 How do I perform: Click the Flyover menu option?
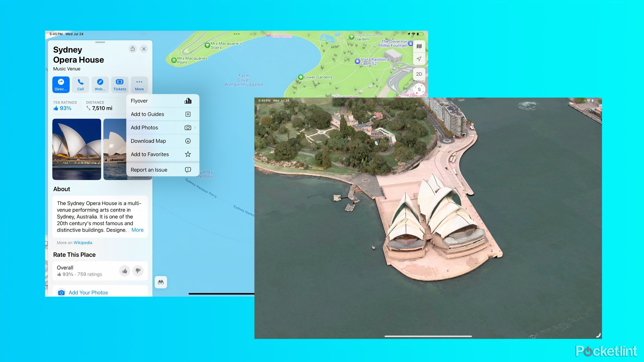click(160, 100)
